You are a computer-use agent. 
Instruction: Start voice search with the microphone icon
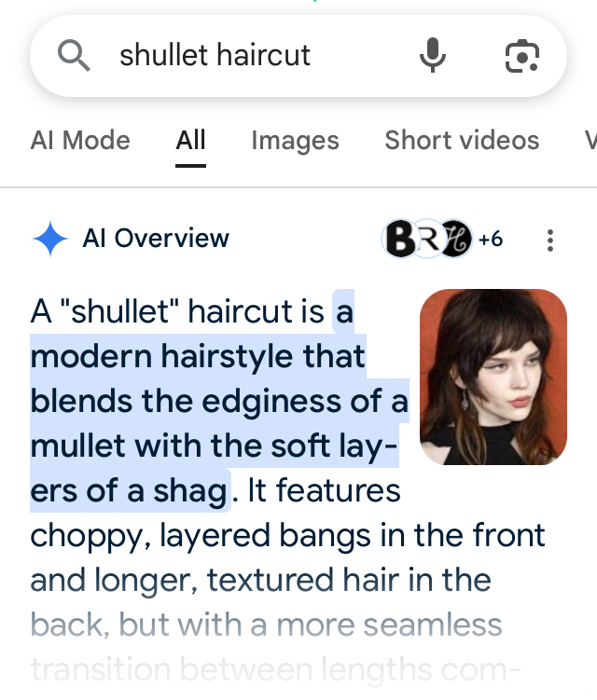(x=432, y=55)
